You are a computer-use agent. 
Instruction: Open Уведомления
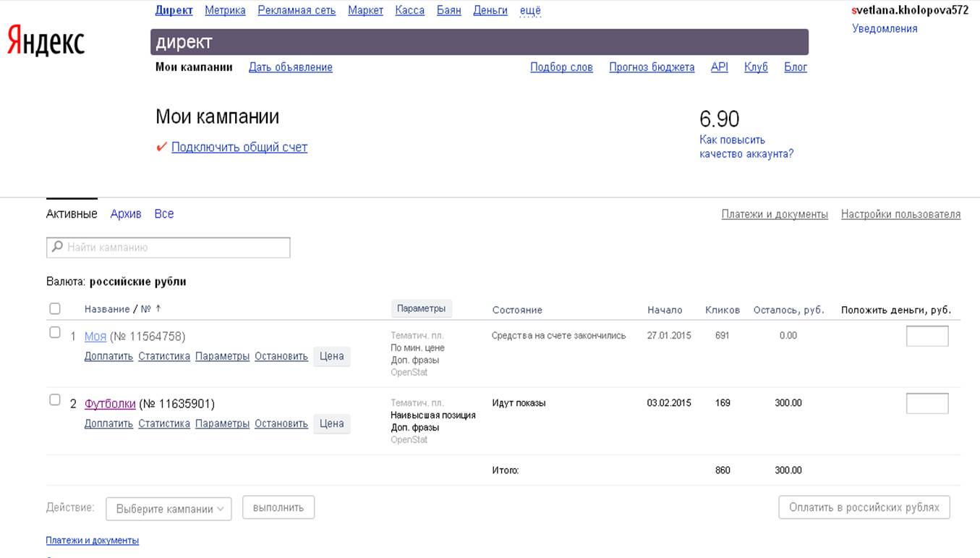coord(885,29)
